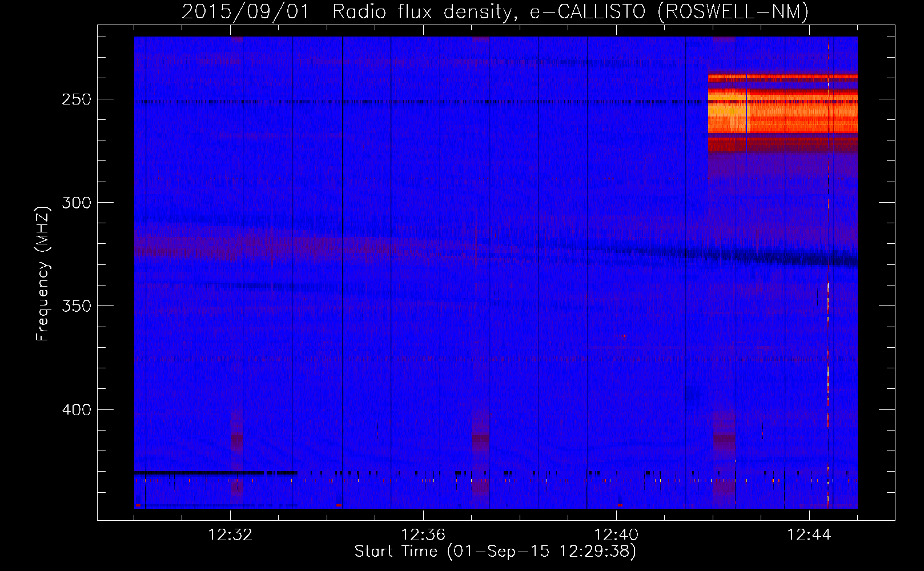The image size is (924, 571).
Task: Click the 12:40 time tick label
Action: 616,535
